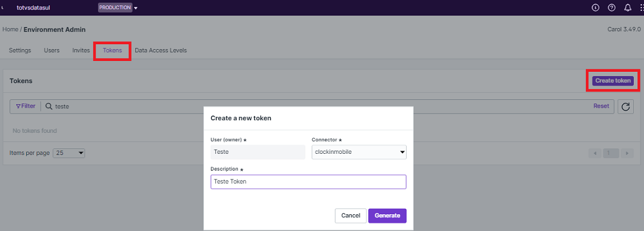
Task: Go to previous page arrow
Action: [594, 153]
